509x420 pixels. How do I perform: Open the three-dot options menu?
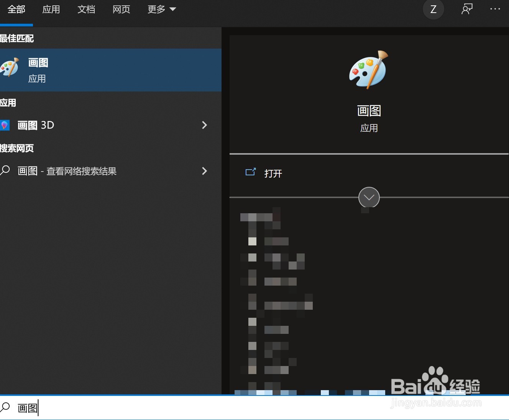(495, 9)
